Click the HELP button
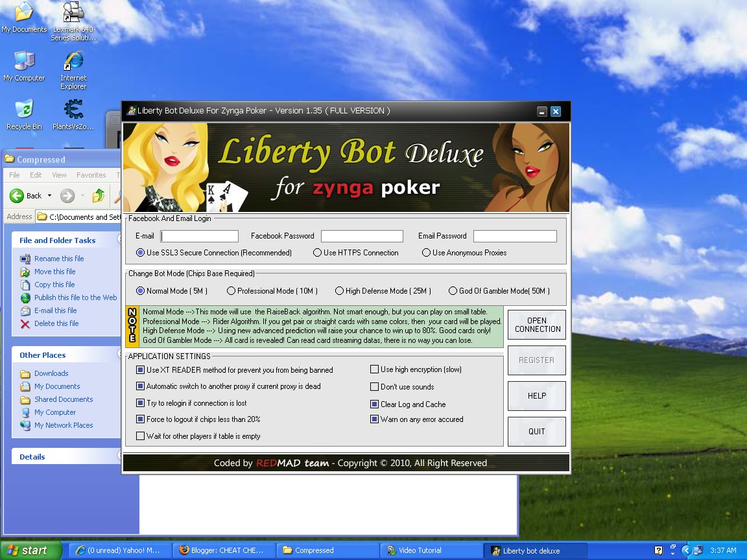Viewport: 747px width, 560px height. (x=537, y=396)
